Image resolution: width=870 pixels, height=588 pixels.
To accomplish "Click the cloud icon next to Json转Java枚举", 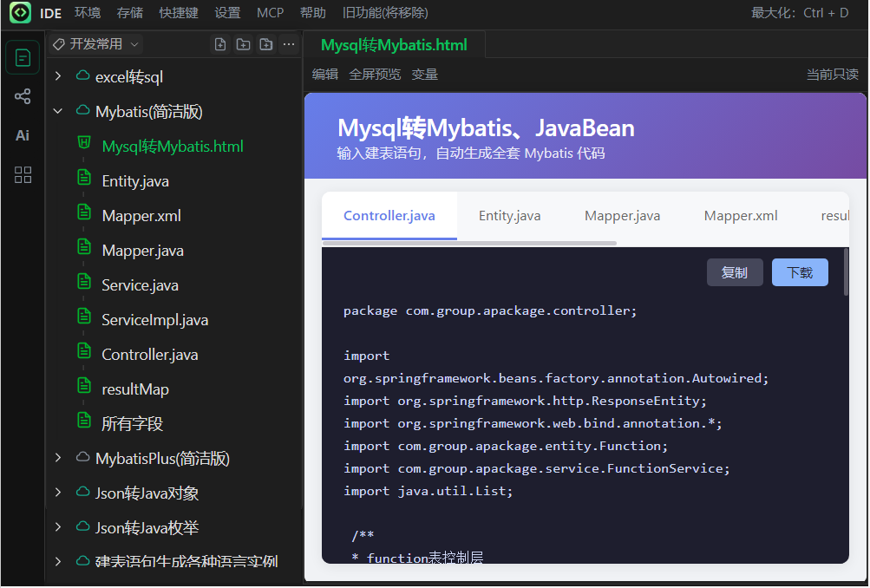I will coord(82,526).
